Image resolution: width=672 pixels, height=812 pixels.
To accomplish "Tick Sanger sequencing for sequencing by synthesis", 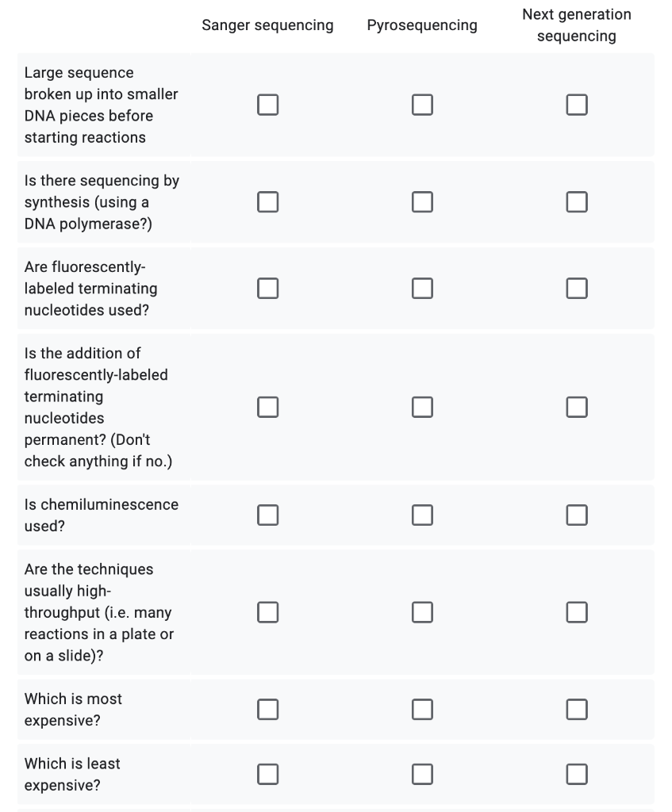I will [268, 202].
